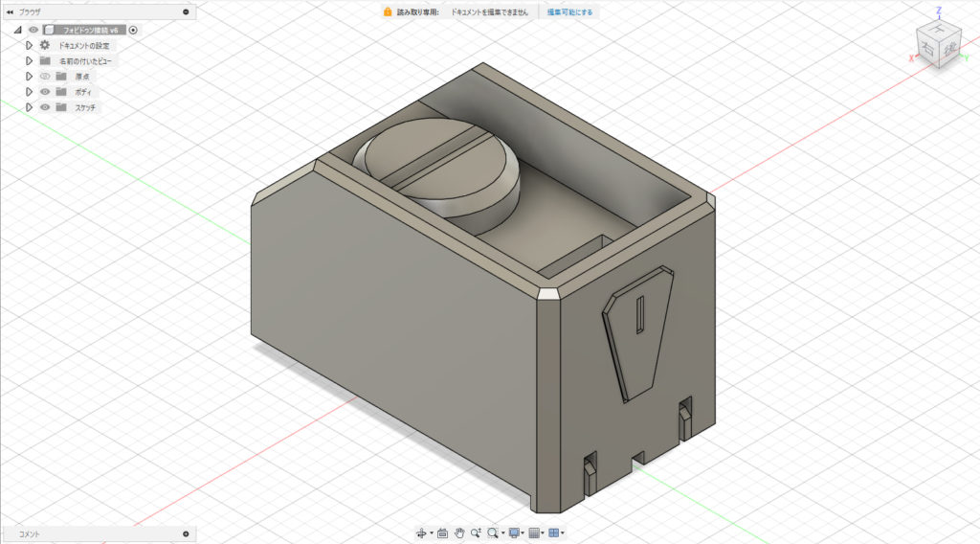The height and width of the screenshot is (544, 980).
Task: Toggle visibility of the スケッチ folder
Action: [44, 107]
